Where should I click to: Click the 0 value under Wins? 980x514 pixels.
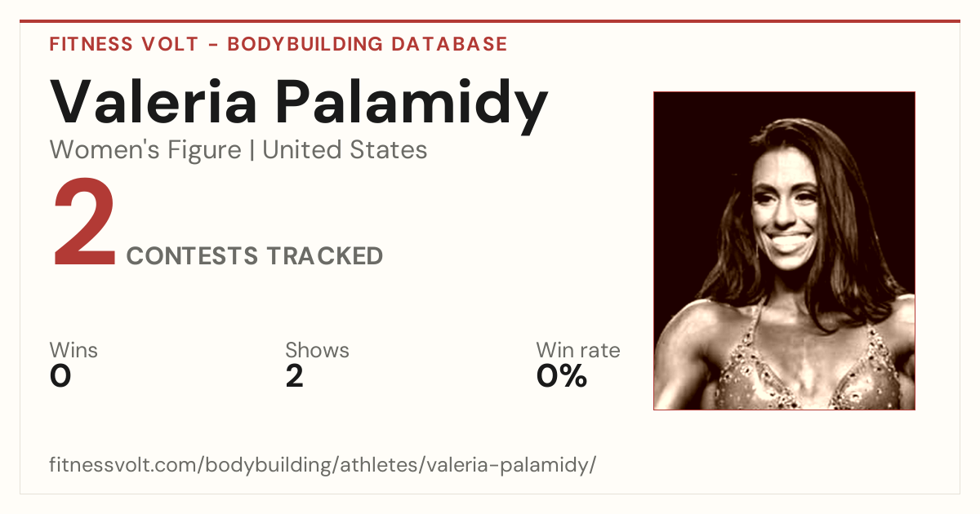click(x=60, y=376)
